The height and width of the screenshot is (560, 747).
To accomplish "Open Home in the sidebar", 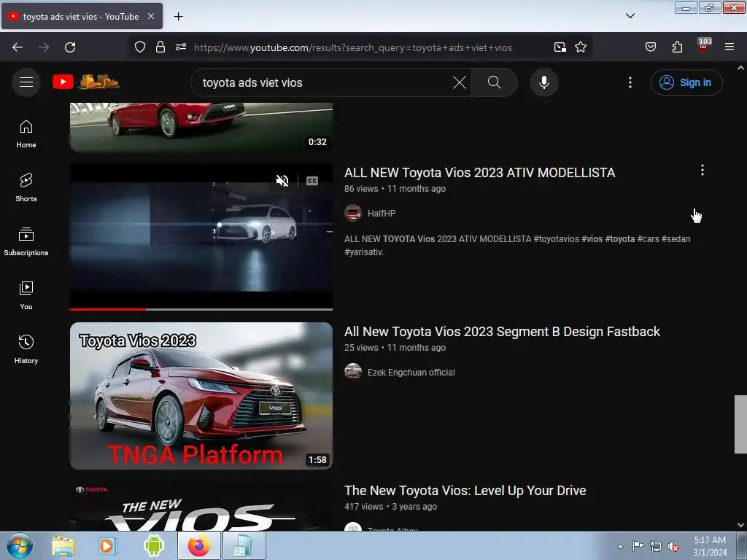I will (26, 134).
